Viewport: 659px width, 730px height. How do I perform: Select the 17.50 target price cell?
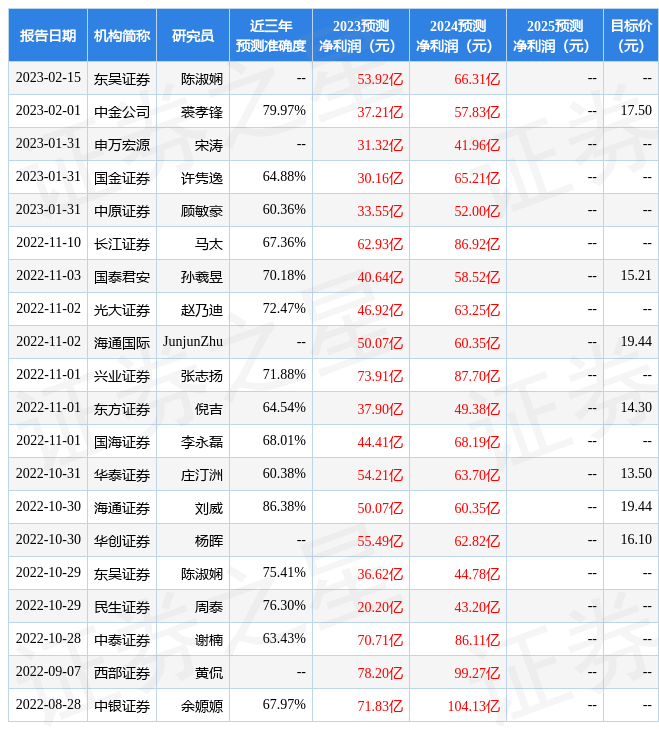(x=636, y=111)
